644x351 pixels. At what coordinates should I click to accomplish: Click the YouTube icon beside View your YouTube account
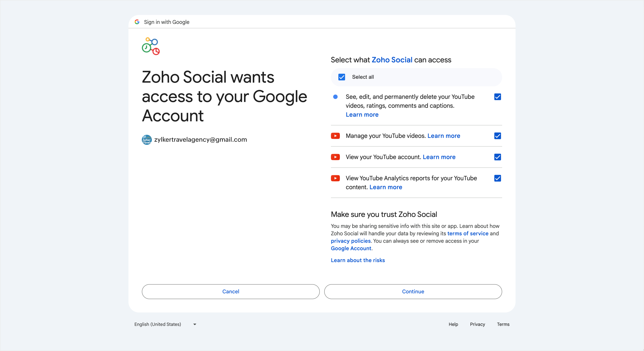click(x=335, y=157)
